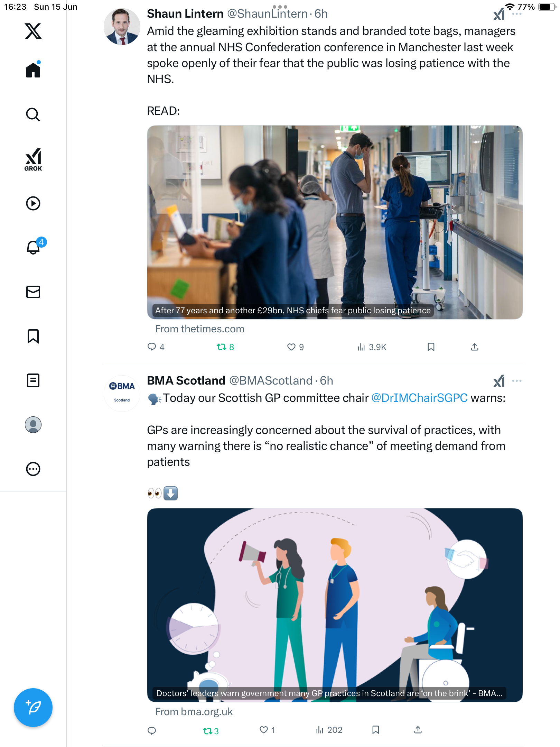
Task: Tap the 16:23 clock in status bar
Action: click(15, 7)
